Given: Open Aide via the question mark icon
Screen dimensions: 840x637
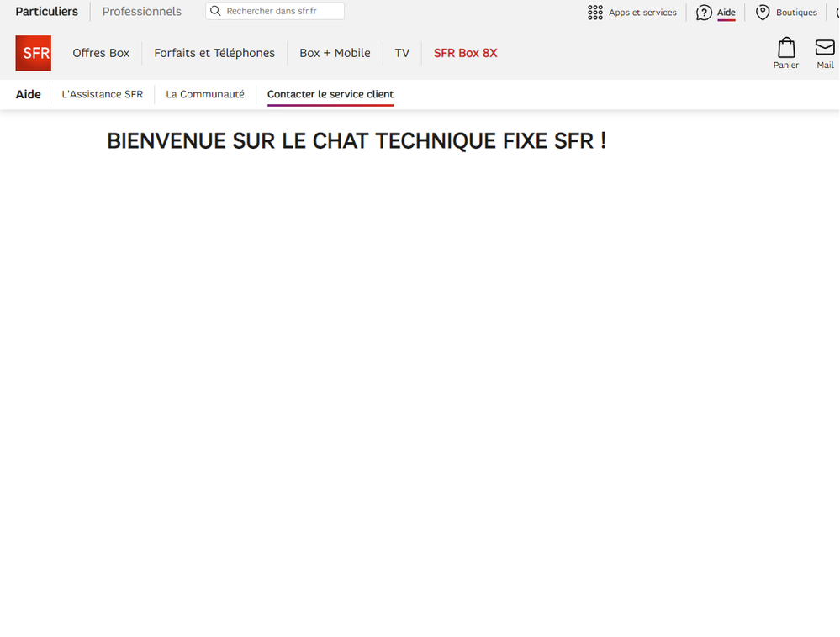Looking at the screenshot, I should pyautogui.click(x=703, y=13).
